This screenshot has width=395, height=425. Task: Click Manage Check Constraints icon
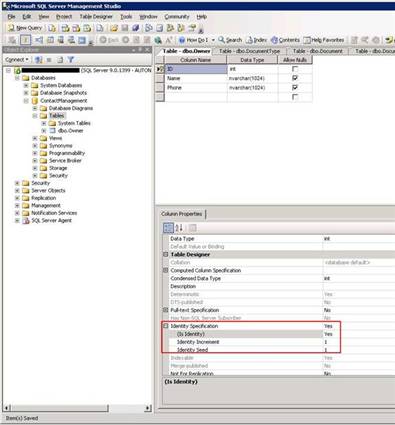tap(82, 40)
